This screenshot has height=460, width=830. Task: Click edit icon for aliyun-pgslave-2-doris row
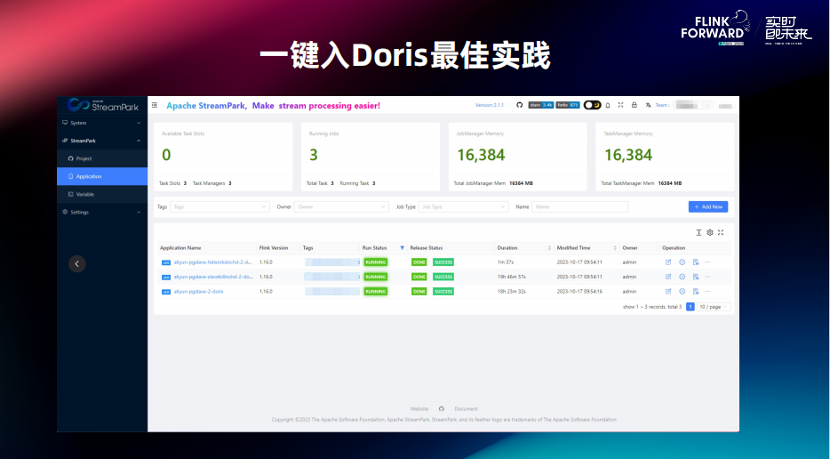(x=668, y=292)
